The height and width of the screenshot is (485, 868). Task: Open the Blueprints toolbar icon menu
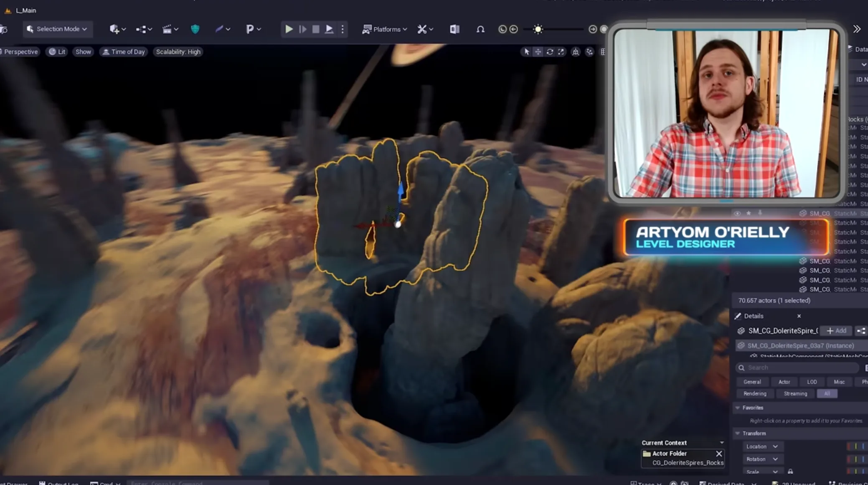(x=144, y=29)
